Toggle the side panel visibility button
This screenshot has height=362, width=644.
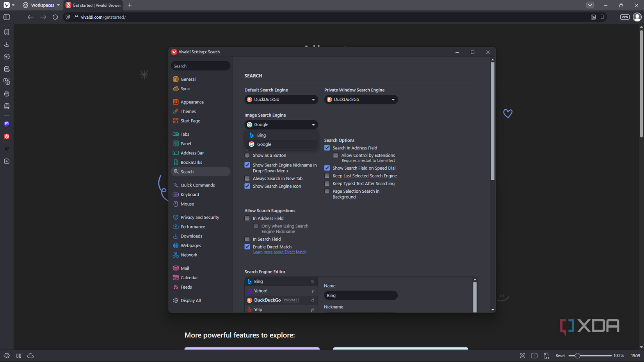tap(7, 17)
